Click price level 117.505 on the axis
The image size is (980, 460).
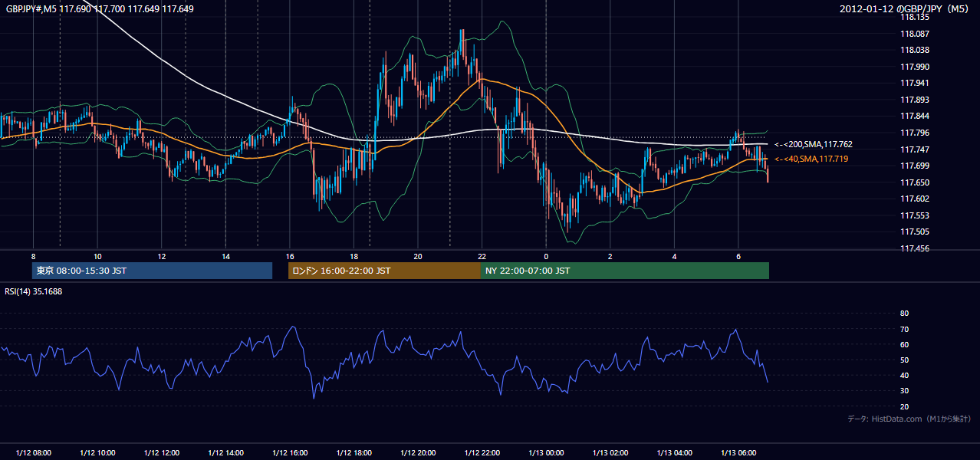pyautogui.click(x=914, y=232)
